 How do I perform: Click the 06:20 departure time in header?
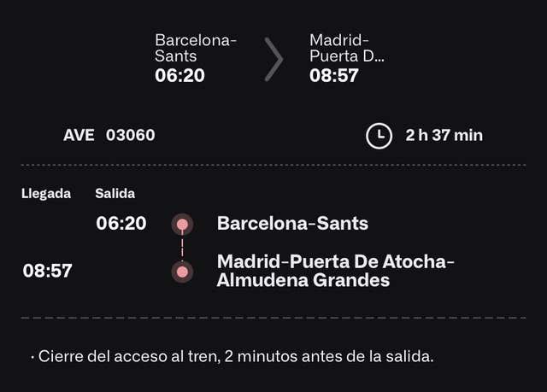179,75
